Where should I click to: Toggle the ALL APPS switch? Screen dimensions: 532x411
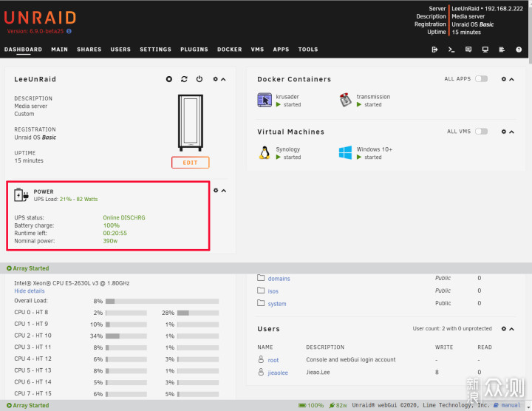[x=482, y=79]
